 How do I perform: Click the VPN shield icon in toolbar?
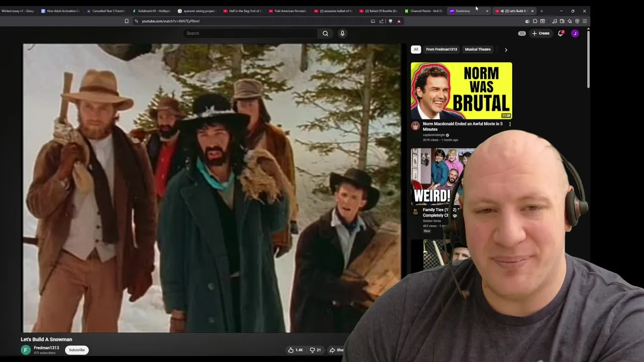point(577,21)
